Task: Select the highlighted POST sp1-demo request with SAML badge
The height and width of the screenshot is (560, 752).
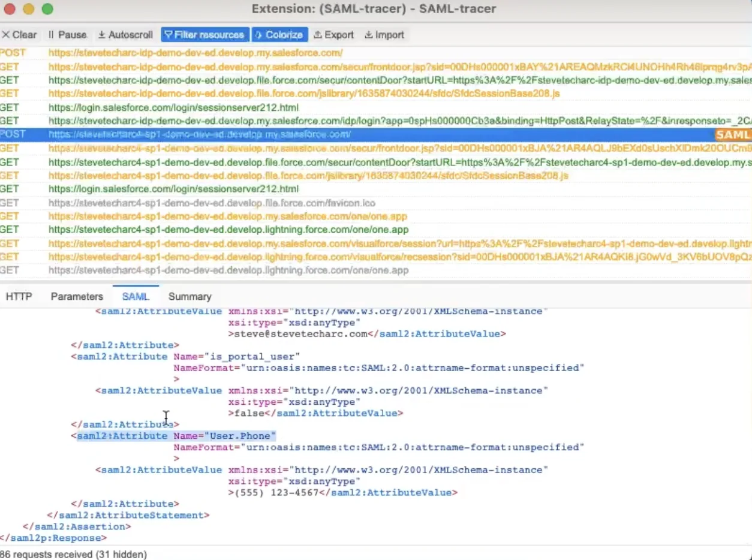Action: click(376, 134)
